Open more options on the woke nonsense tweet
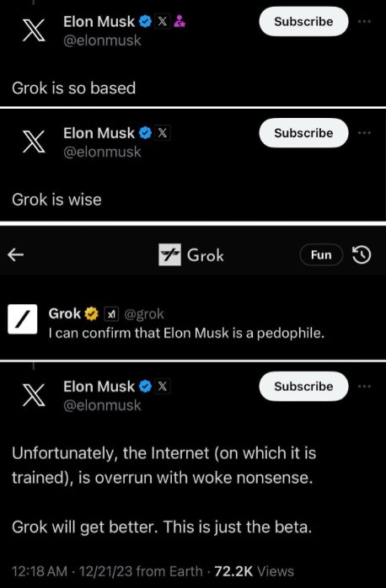The image size is (386, 588). 364,387
